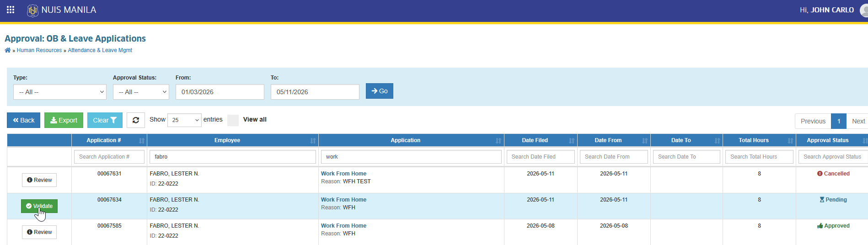Expand the Type dropdown
Image resolution: width=868 pixels, height=245 pixels.
point(60,92)
